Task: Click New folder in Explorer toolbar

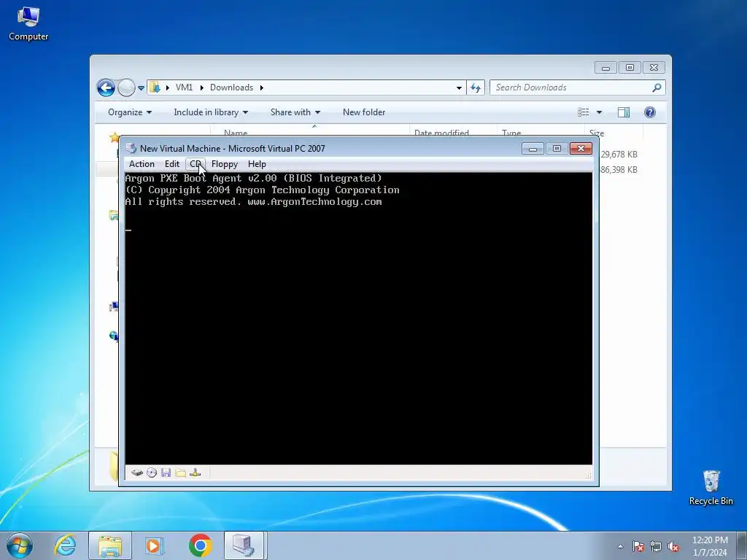Action: point(364,112)
